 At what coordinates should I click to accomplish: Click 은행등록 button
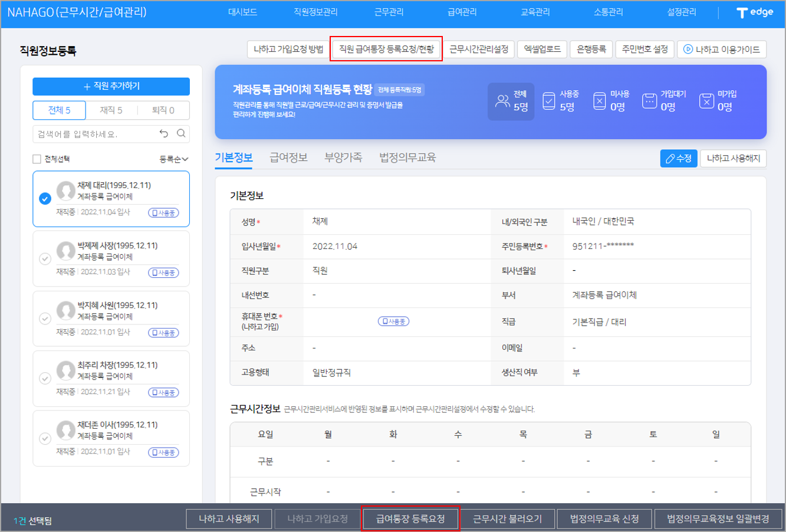591,49
